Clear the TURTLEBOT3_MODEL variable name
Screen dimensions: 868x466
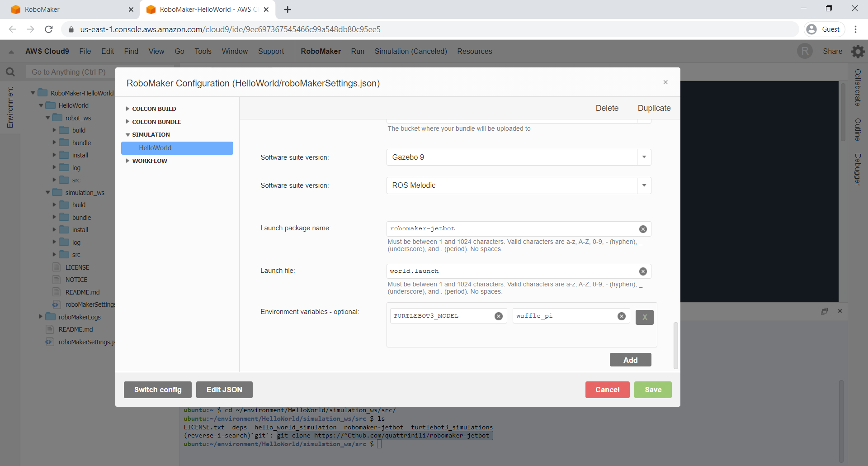tap(499, 316)
